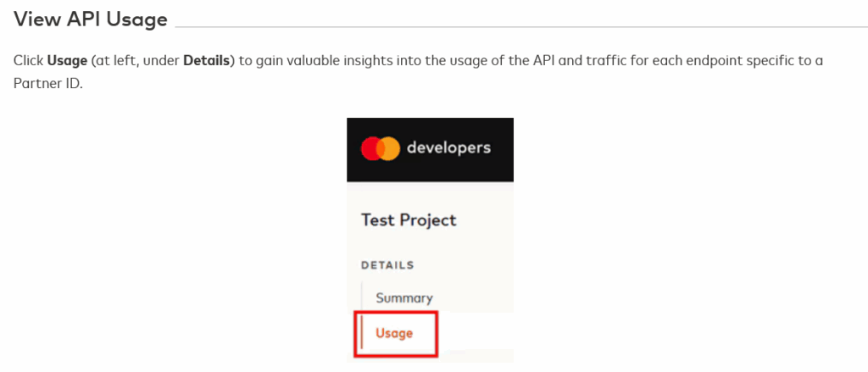
Task: Open the Summary sidebar item
Action: pos(404,298)
